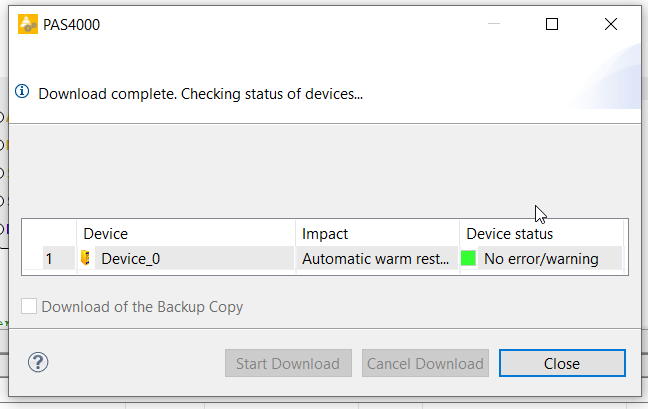Click the Cancel Download button
This screenshot has height=409, width=648.
pyautogui.click(x=425, y=363)
